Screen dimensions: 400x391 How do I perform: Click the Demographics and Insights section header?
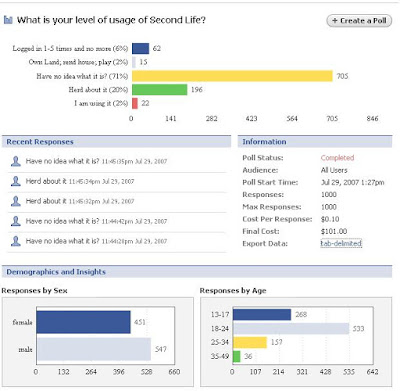click(197, 272)
